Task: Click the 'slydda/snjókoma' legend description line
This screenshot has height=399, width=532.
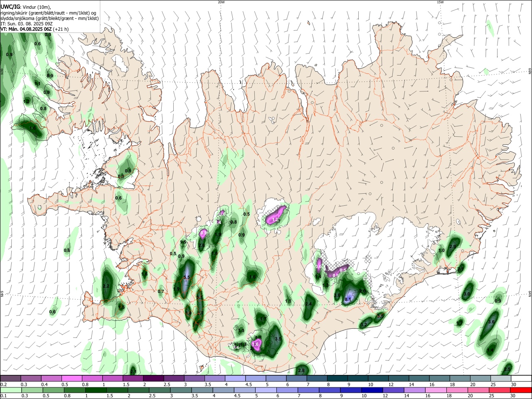Action: click(x=49, y=18)
